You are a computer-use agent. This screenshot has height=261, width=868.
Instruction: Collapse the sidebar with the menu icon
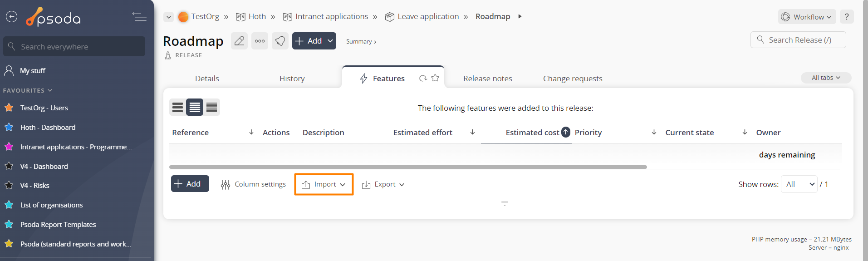click(139, 17)
